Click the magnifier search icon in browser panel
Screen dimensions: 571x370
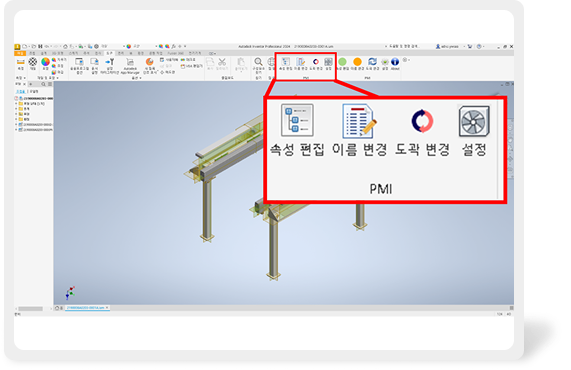[43, 84]
